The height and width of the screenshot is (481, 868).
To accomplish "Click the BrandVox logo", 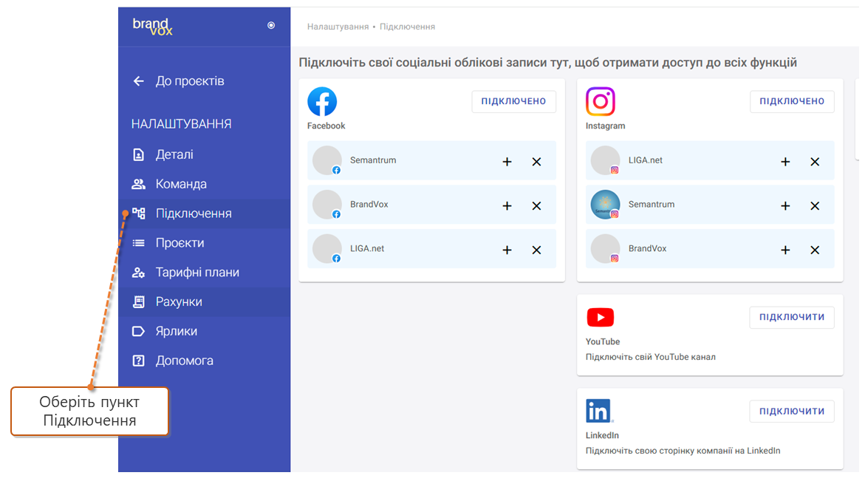I will tap(152, 27).
